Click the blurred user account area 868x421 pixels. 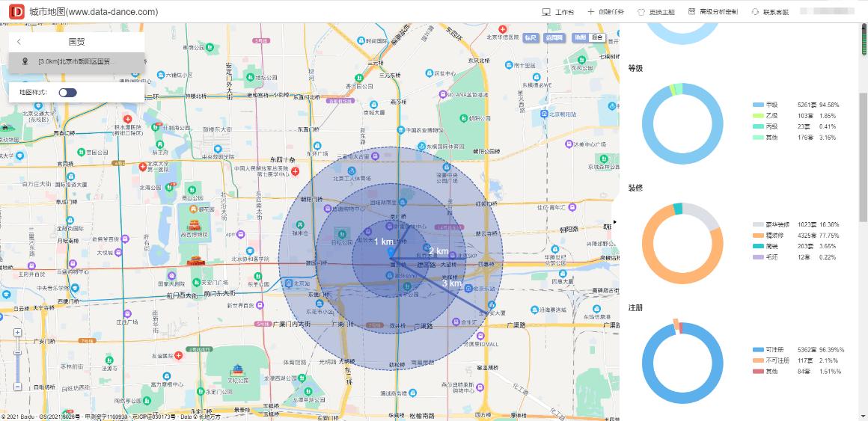pyautogui.click(x=828, y=11)
